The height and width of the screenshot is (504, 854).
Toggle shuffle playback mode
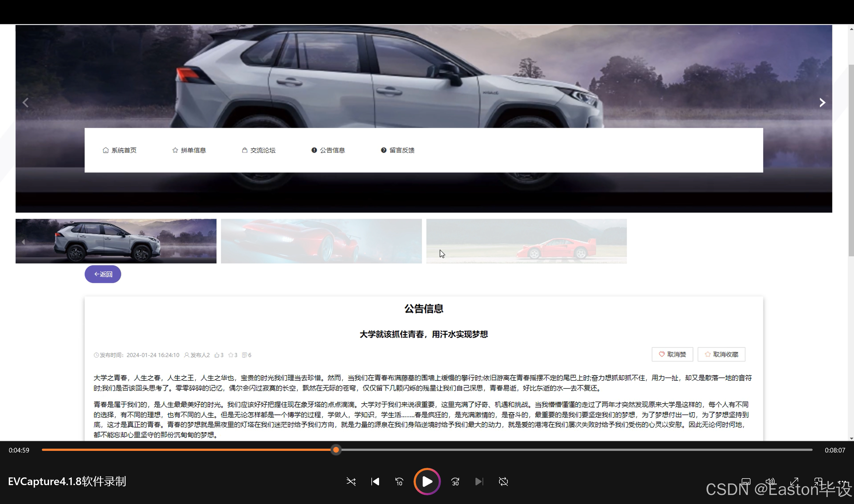[x=351, y=482]
